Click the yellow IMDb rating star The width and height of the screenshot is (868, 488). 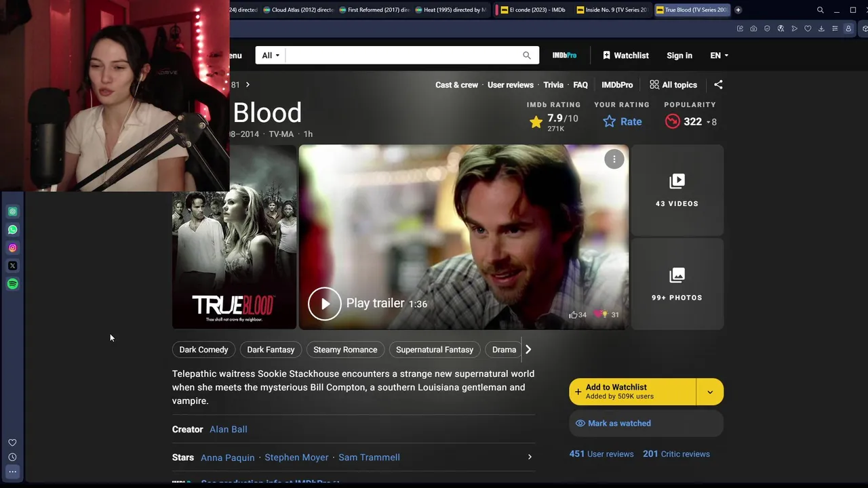pyautogui.click(x=536, y=122)
